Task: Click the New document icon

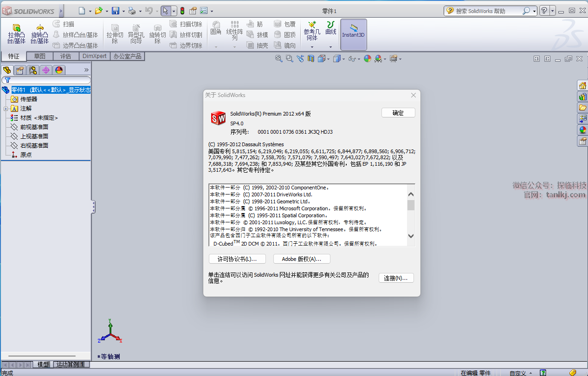Action: [82, 11]
